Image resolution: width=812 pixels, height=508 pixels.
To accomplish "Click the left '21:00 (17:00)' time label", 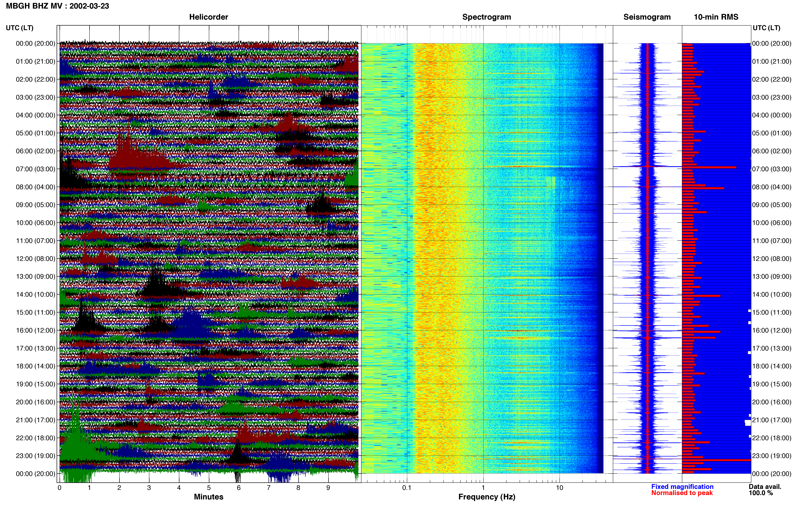I will tap(36, 420).
